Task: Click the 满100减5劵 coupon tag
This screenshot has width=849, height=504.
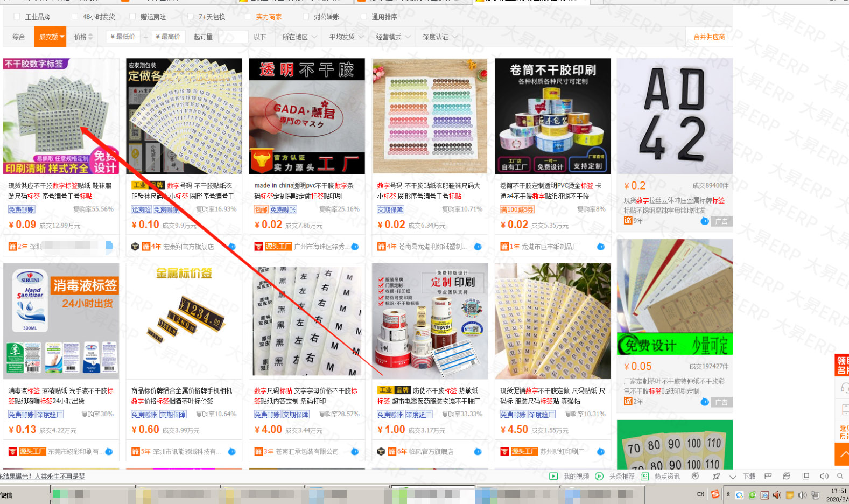Action: [517, 209]
